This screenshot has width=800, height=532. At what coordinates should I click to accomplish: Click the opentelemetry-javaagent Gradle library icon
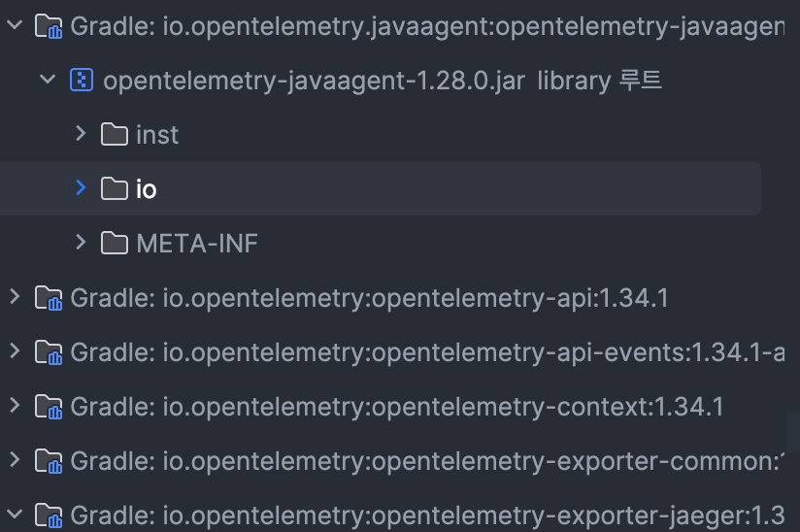point(49,25)
